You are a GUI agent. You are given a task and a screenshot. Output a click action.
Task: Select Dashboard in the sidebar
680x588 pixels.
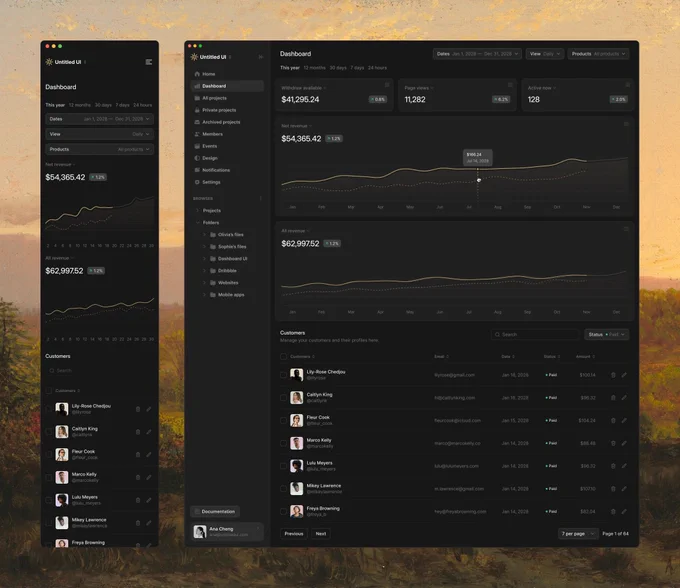tap(227, 86)
